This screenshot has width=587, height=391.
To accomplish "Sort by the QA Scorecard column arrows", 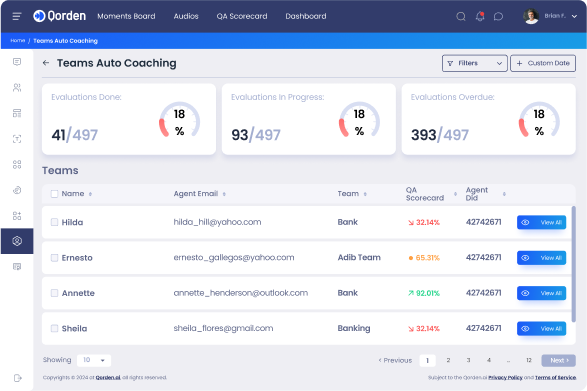I will point(455,194).
